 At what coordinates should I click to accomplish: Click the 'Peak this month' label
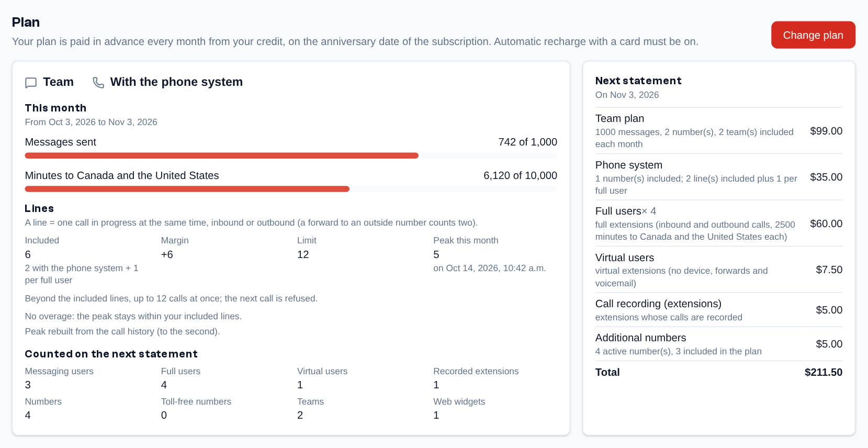pos(466,240)
